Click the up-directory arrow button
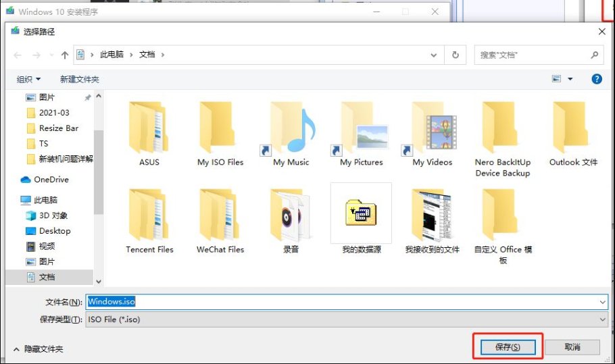This screenshot has height=364, width=615. click(65, 55)
